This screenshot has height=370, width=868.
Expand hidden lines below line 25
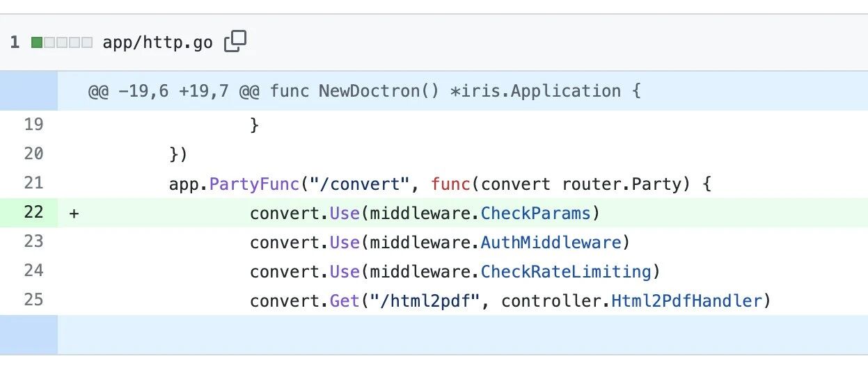coord(29,335)
